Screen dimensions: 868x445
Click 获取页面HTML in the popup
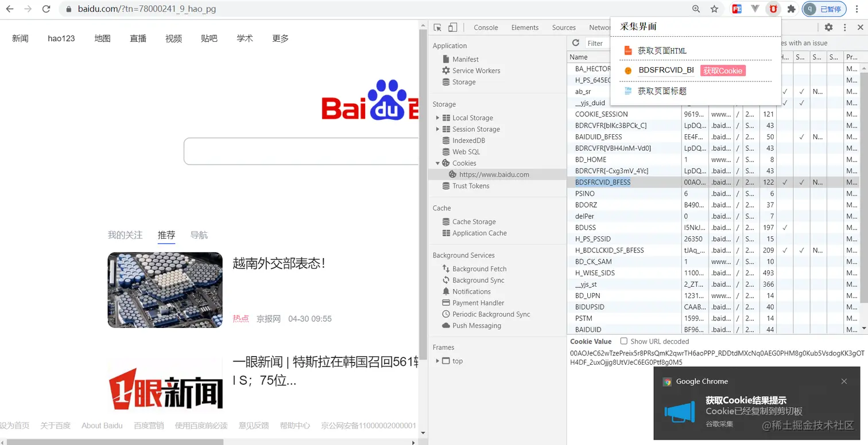(662, 50)
